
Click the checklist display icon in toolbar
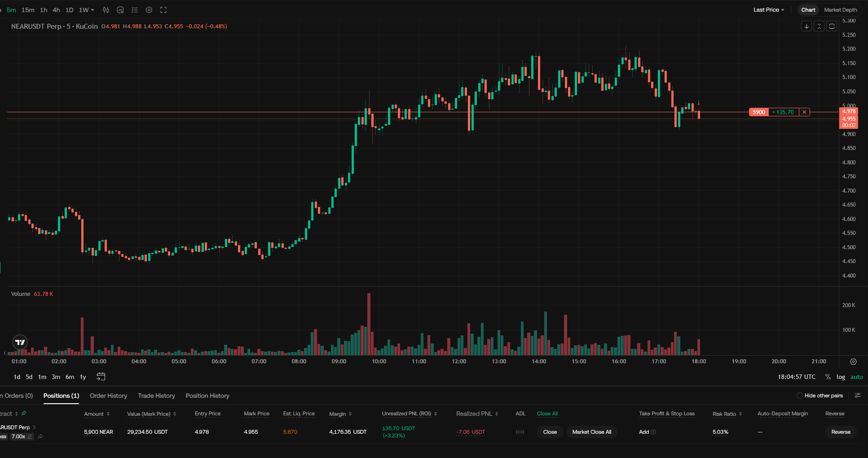tap(135, 10)
